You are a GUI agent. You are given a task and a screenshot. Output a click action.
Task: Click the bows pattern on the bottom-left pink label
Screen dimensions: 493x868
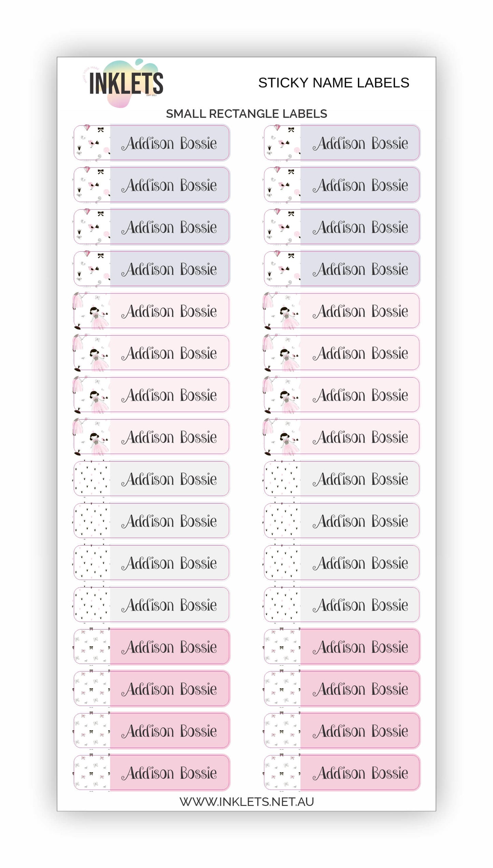(92, 773)
